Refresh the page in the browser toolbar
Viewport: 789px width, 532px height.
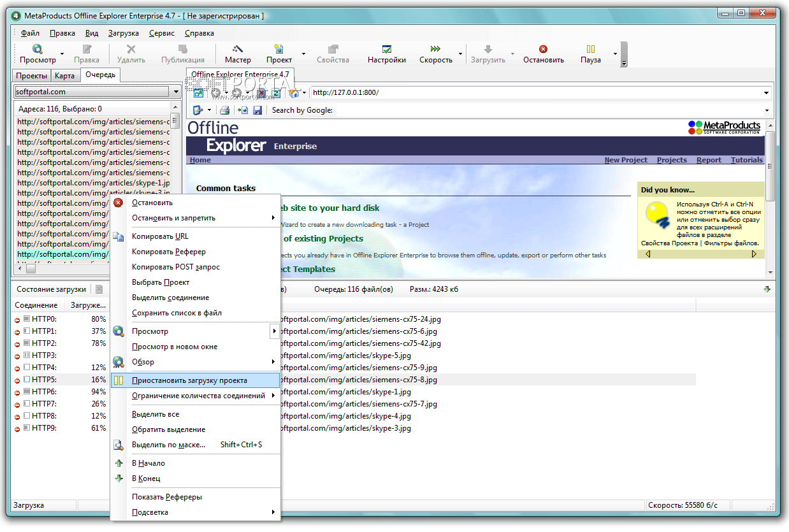click(x=277, y=93)
